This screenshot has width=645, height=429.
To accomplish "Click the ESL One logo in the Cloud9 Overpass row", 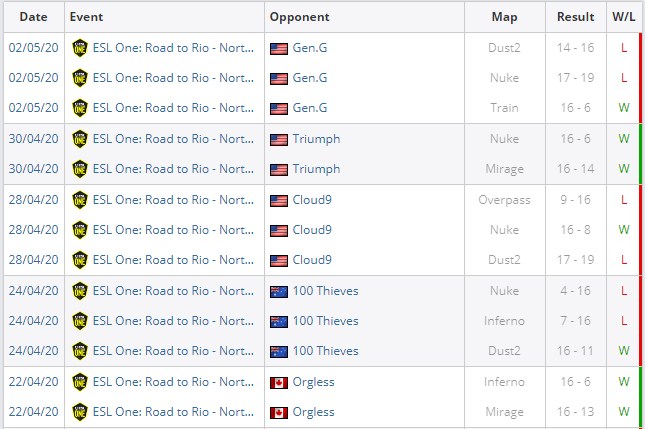I will (x=80, y=200).
